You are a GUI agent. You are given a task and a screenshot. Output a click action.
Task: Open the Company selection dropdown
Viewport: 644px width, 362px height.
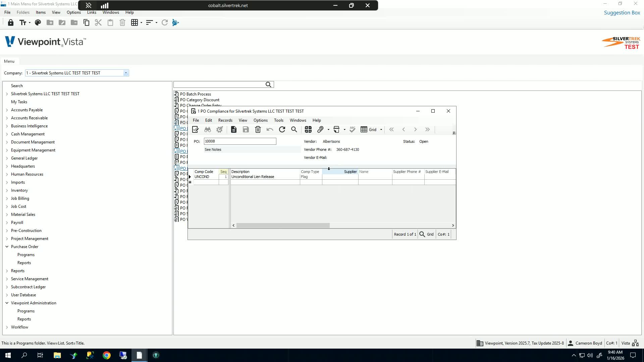126,73
